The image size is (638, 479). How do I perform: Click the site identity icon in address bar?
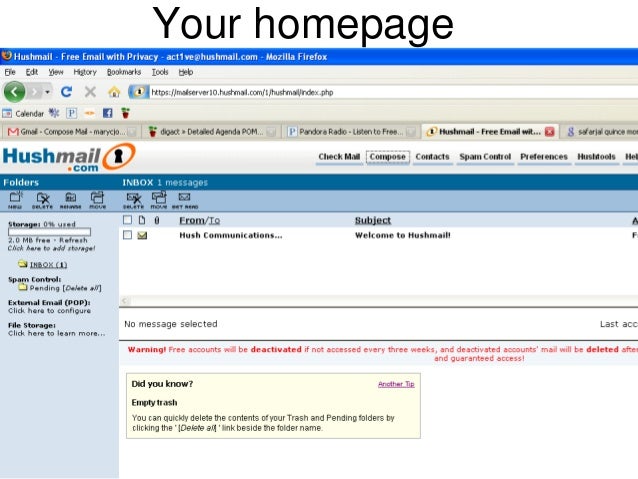pyautogui.click(x=139, y=92)
